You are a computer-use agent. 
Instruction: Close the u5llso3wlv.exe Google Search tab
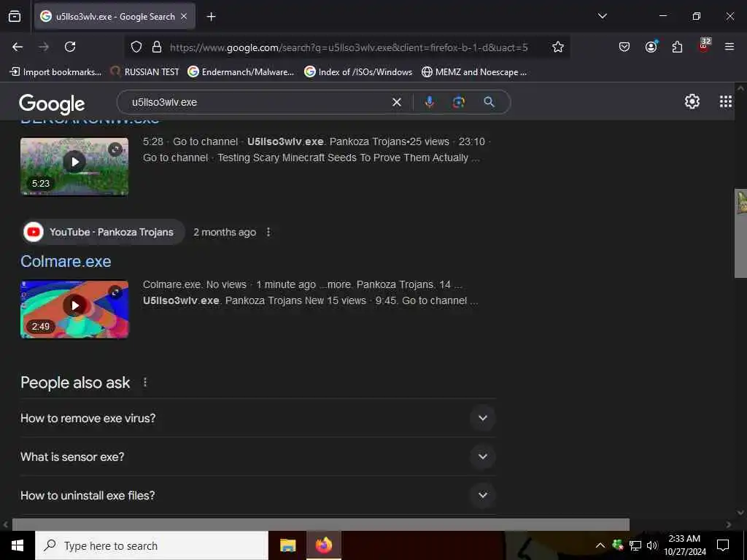click(184, 16)
